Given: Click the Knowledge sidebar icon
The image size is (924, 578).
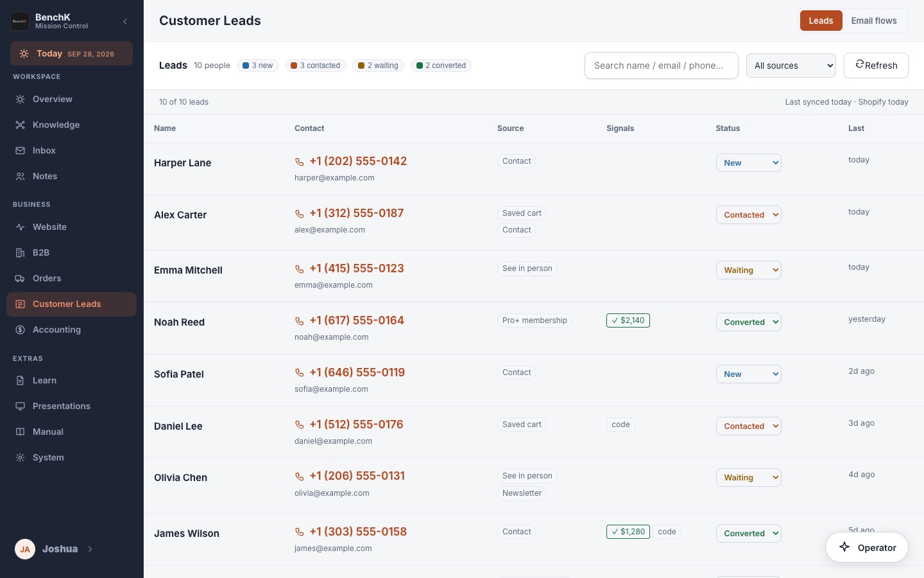Looking at the screenshot, I should click(x=21, y=125).
